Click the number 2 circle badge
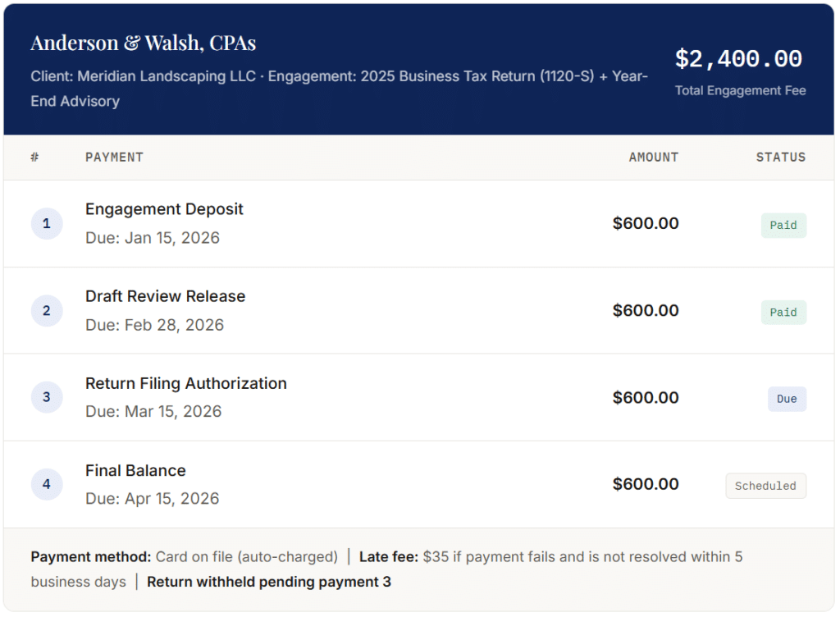The width and height of the screenshot is (840, 617). pyautogui.click(x=47, y=311)
